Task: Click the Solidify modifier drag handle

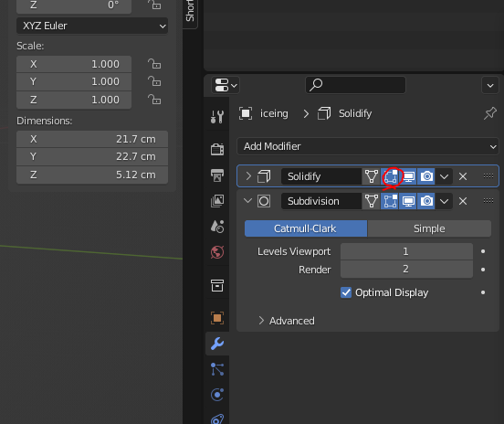Action: (x=488, y=176)
